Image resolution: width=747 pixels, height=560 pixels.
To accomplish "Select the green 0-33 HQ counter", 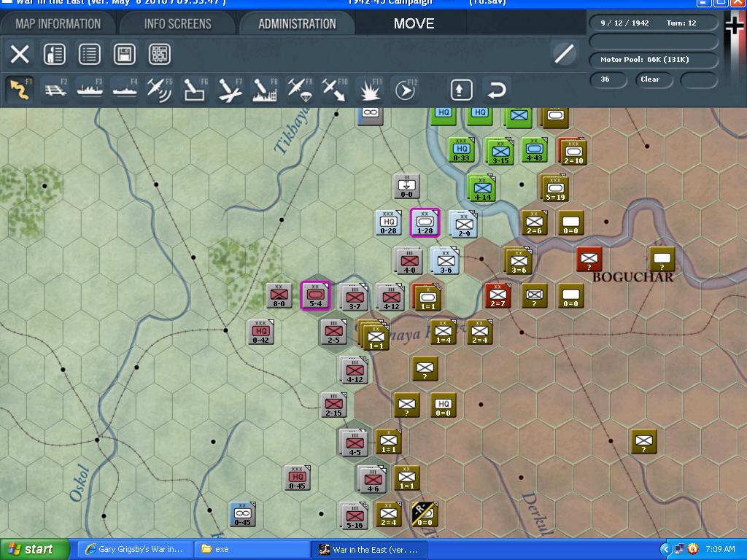I will tap(461, 150).
